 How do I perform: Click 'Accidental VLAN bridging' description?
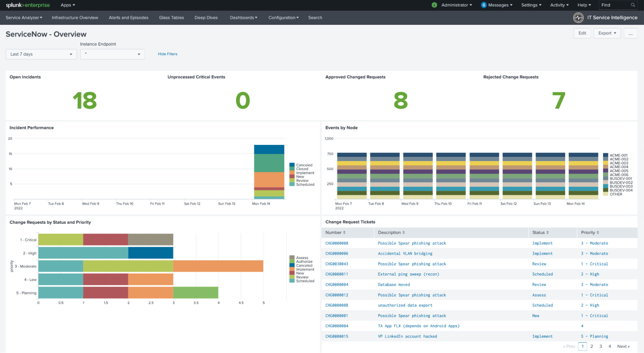coord(405,253)
